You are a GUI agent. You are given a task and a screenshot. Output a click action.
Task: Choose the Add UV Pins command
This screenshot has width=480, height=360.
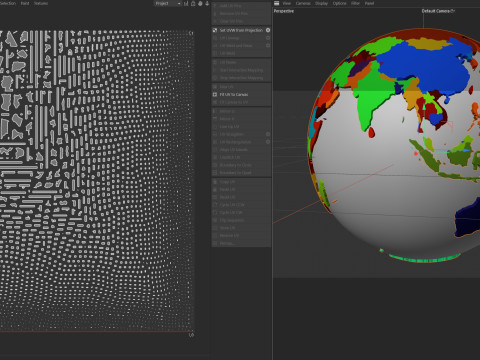click(x=242, y=6)
